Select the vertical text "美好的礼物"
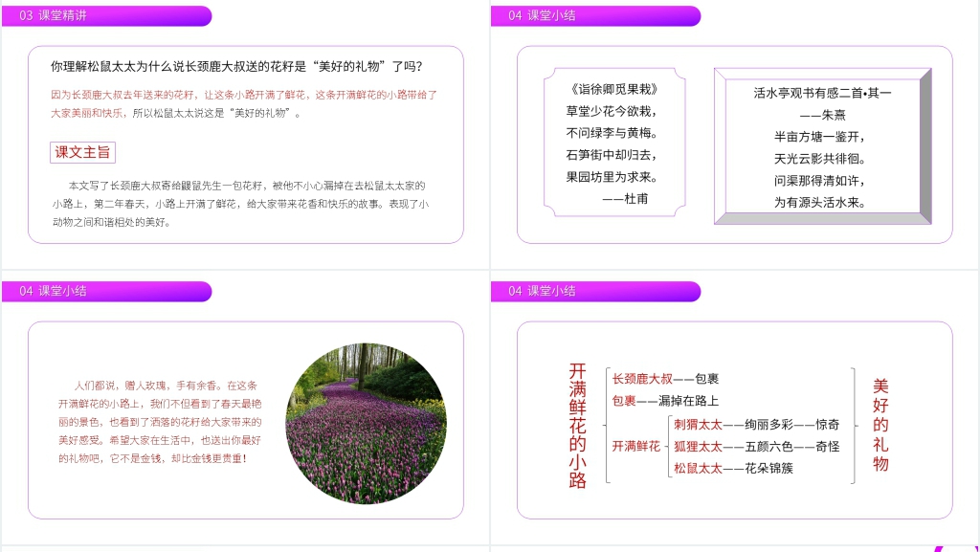 880,425
